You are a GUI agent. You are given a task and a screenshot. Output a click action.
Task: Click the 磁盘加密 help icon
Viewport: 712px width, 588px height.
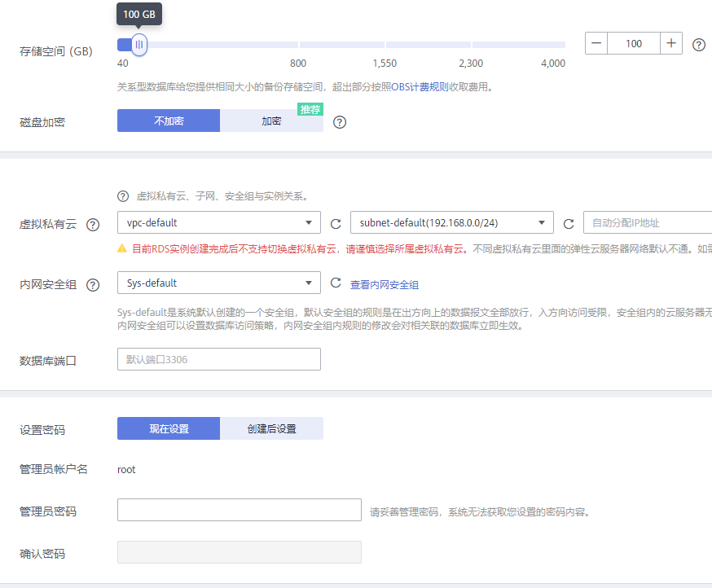pyautogui.click(x=339, y=122)
